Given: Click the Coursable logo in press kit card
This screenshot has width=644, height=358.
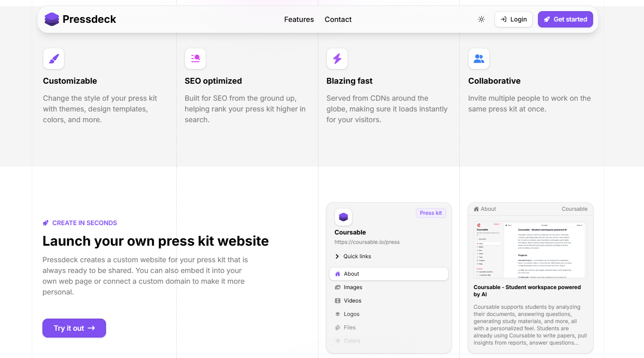Looking at the screenshot, I should pyautogui.click(x=343, y=217).
